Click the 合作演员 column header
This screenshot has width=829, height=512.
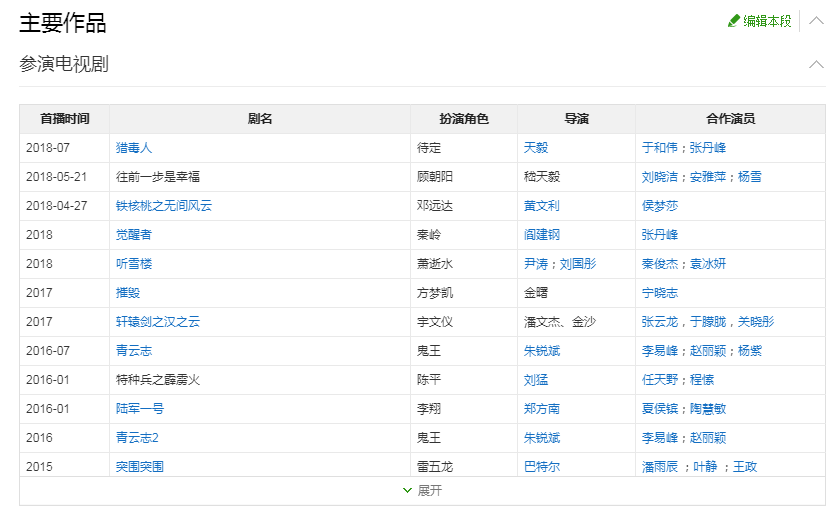tap(730, 118)
